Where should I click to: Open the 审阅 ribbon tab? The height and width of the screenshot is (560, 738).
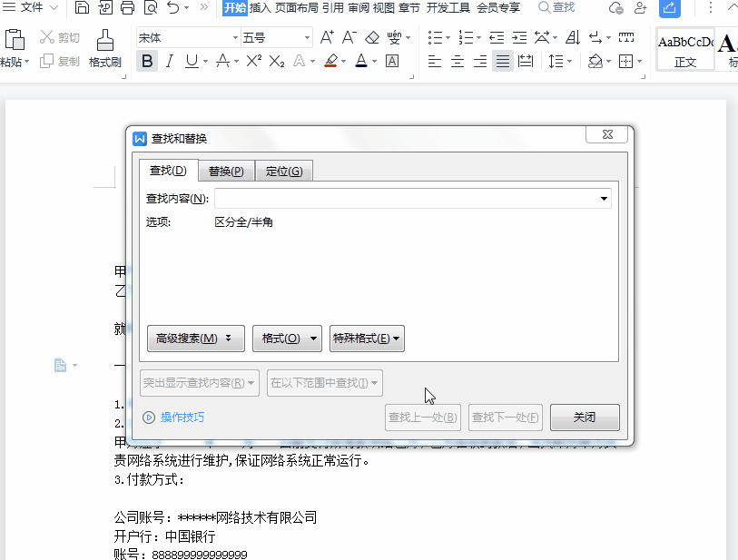point(359,7)
